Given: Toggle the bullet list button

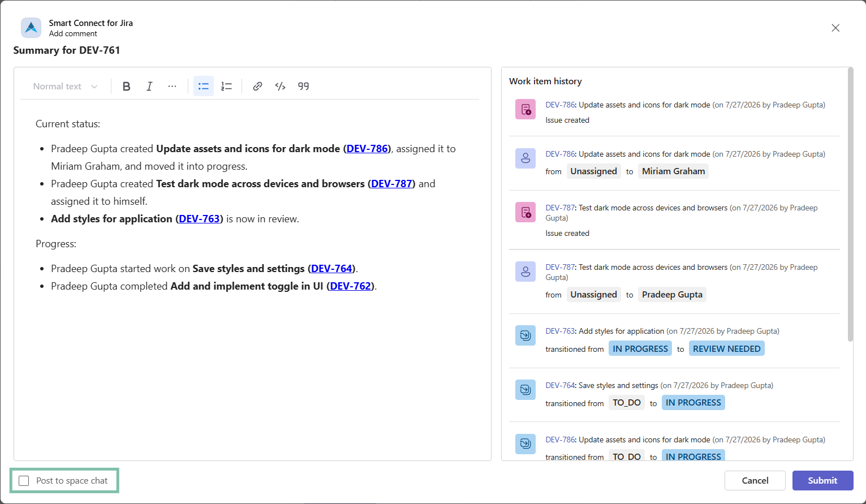Looking at the screenshot, I should tap(204, 86).
